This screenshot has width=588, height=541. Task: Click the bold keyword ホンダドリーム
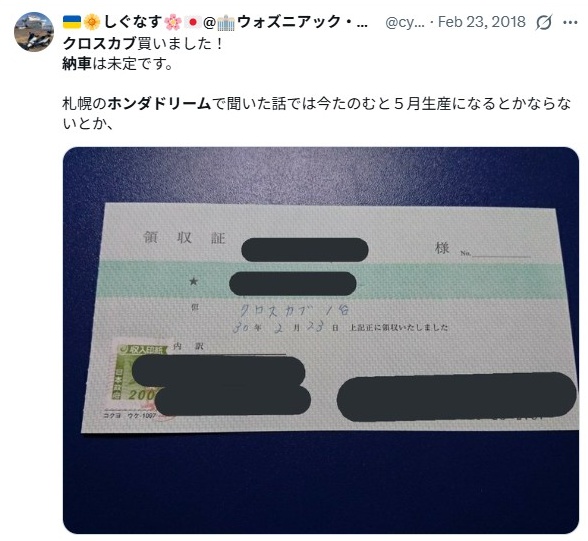[159, 103]
